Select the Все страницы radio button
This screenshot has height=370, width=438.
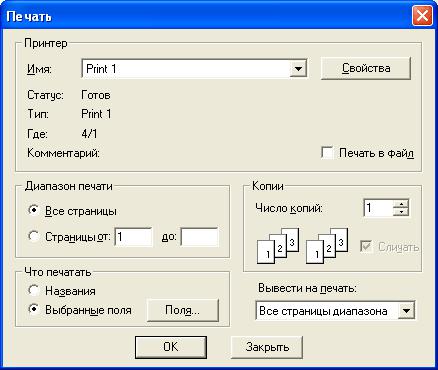click(x=34, y=210)
